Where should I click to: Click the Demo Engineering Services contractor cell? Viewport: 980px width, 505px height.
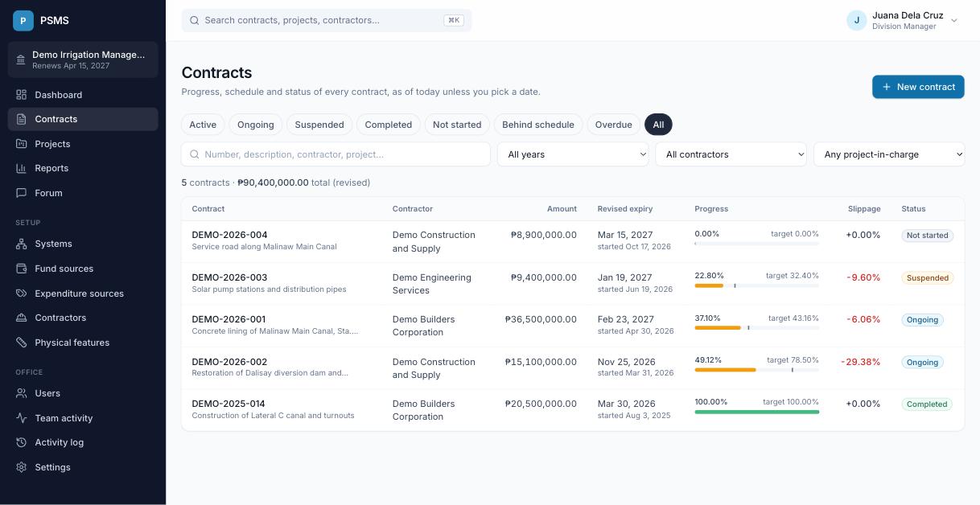click(x=431, y=284)
